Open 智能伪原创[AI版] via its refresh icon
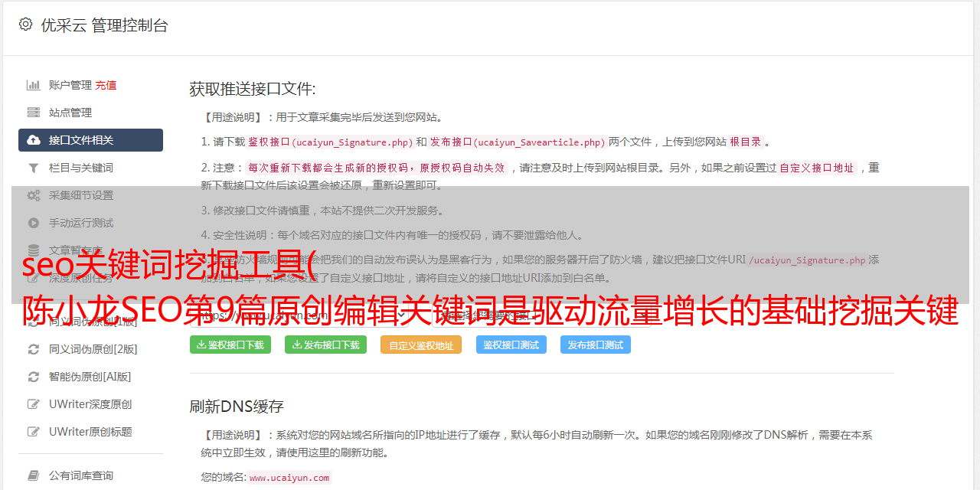This screenshot has width=980, height=490. pos(34,377)
